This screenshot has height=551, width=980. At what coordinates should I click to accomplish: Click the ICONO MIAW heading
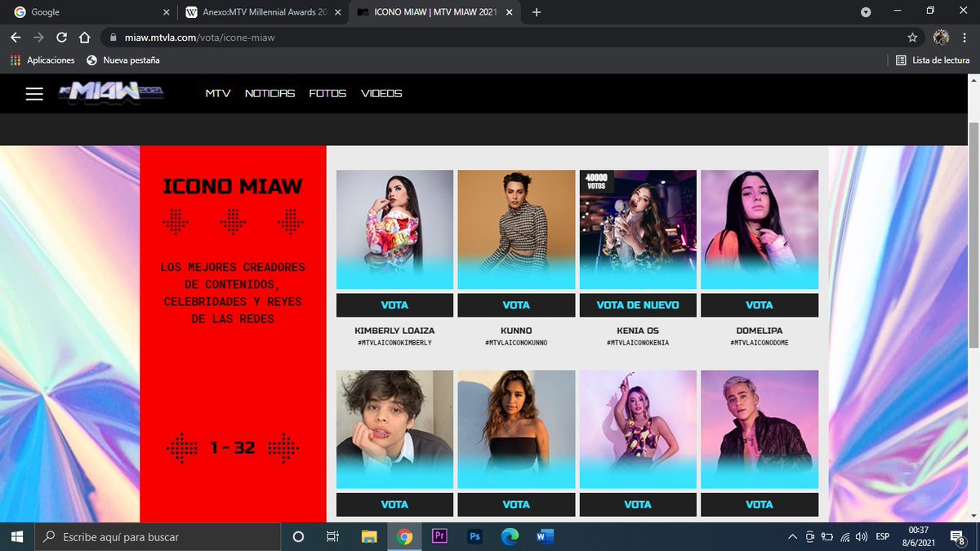point(233,186)
